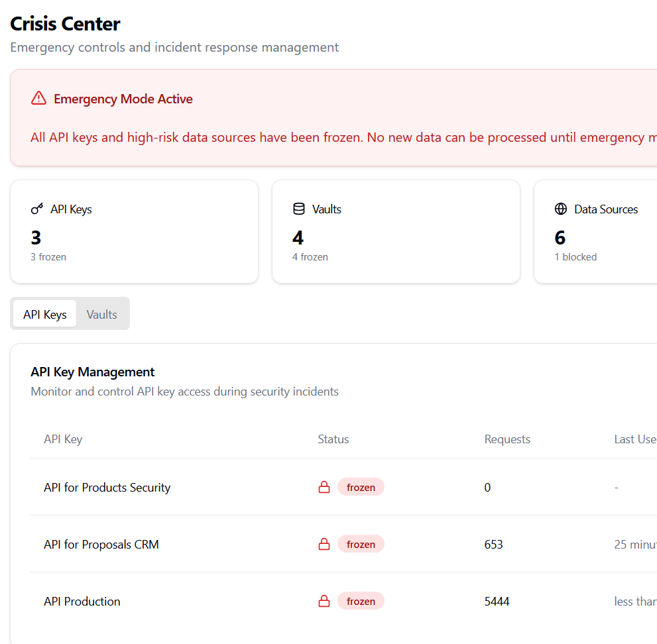Click the '1 blocked' label
657x644 pixels.
tap(575, 256)
